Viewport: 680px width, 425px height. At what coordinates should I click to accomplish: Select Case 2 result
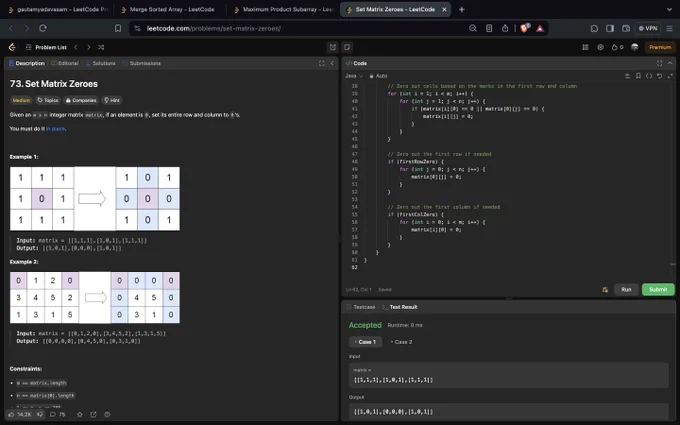pyautogui.click(x=401, y=342)
